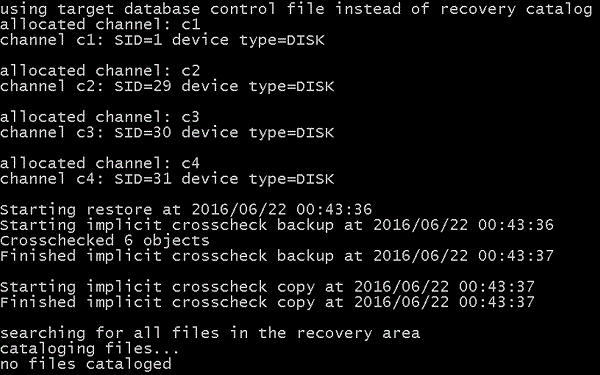Click the 'channel c2: SID=29' output line
The image size is (600, 375).
point(167,86)
